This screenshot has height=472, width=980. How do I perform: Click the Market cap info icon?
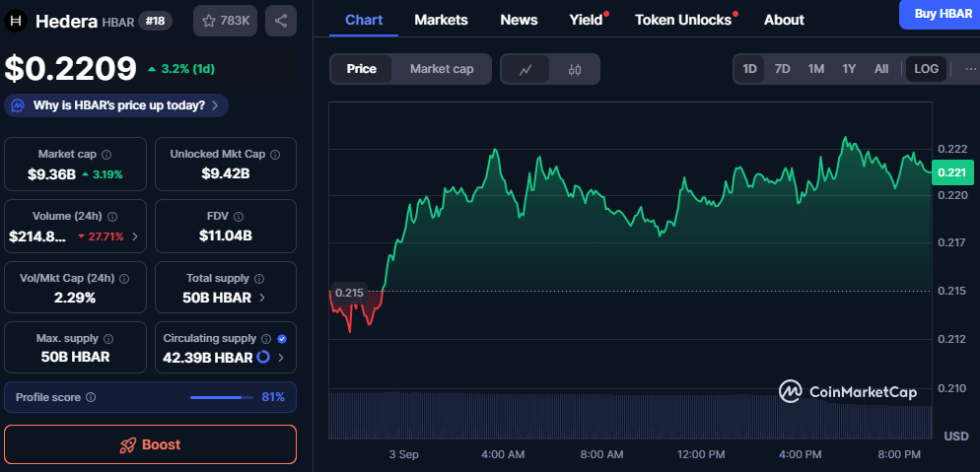[x=106, y=155]
